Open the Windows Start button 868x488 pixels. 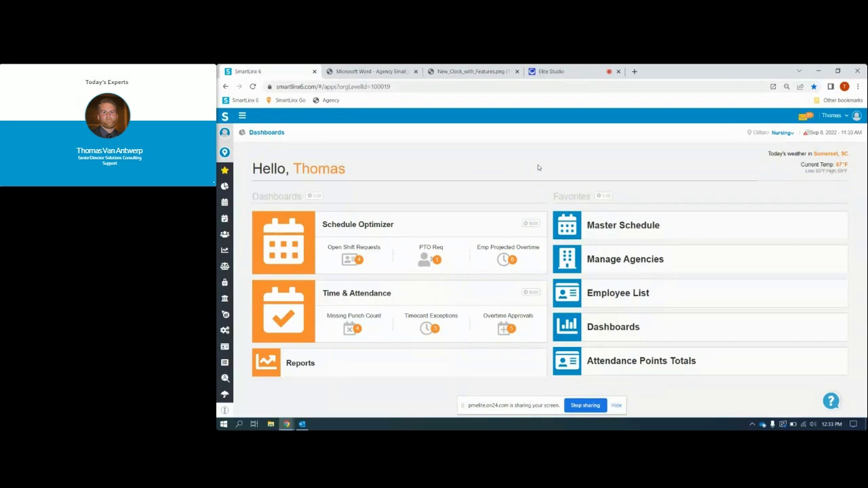(224, 424)
